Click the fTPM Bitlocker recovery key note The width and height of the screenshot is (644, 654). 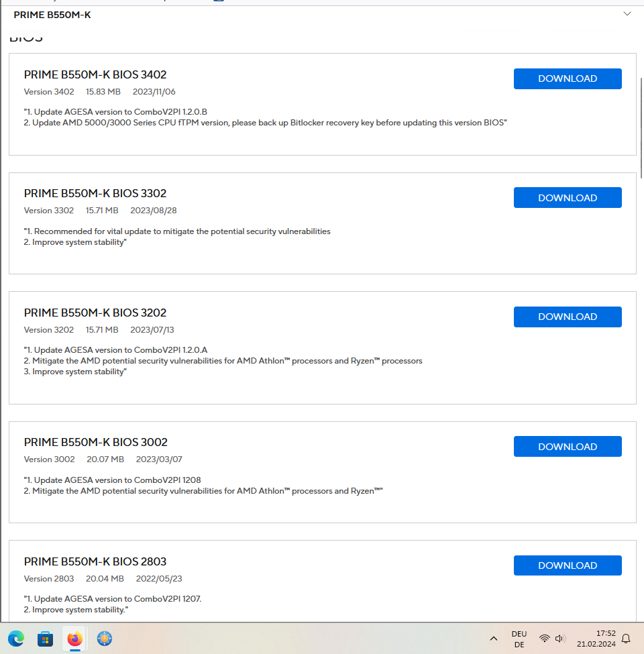coord(265,123)
